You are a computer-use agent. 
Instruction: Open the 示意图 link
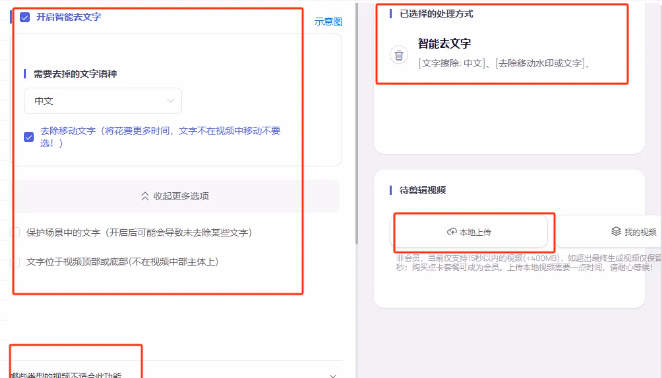click(x=328, y=22)
